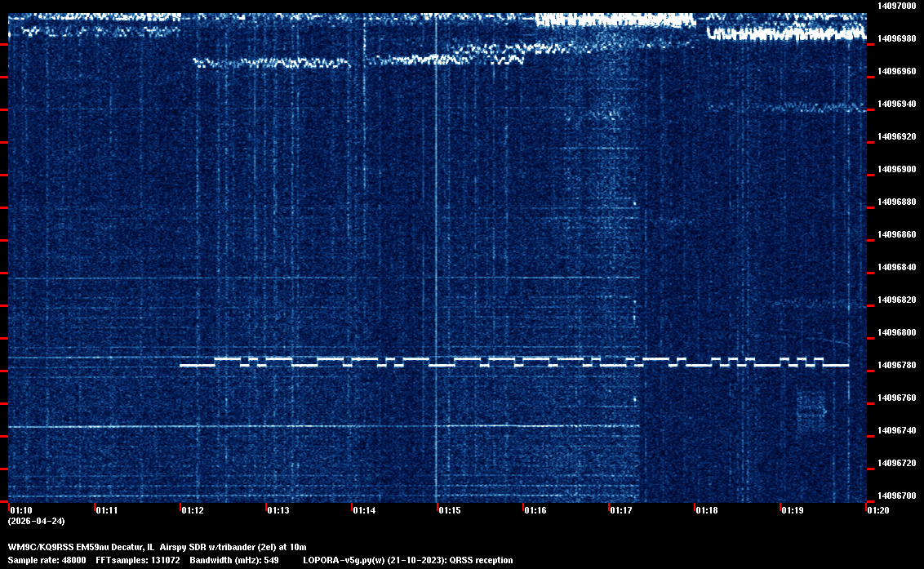Click the 14096840 frequency scale value
This screenshot has height=569, width=924.
coord(896,267)
